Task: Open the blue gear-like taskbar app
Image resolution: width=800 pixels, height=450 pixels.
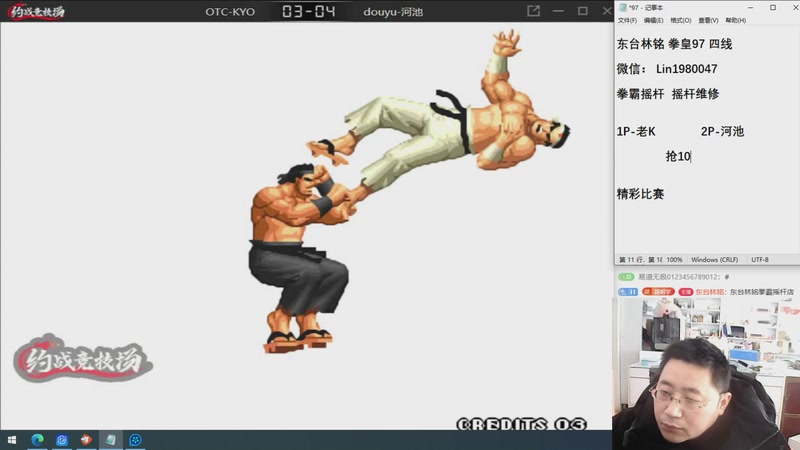Action: click(135, 440)
